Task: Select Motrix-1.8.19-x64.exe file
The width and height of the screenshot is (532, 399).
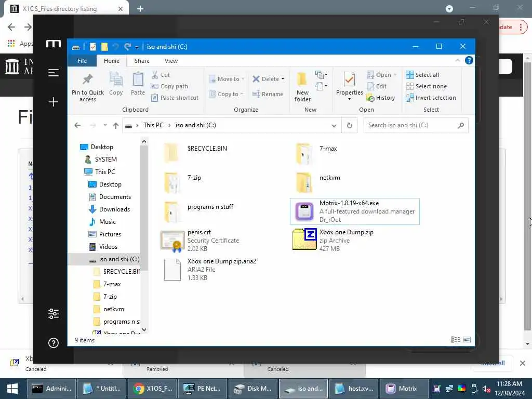Action: 354,211
